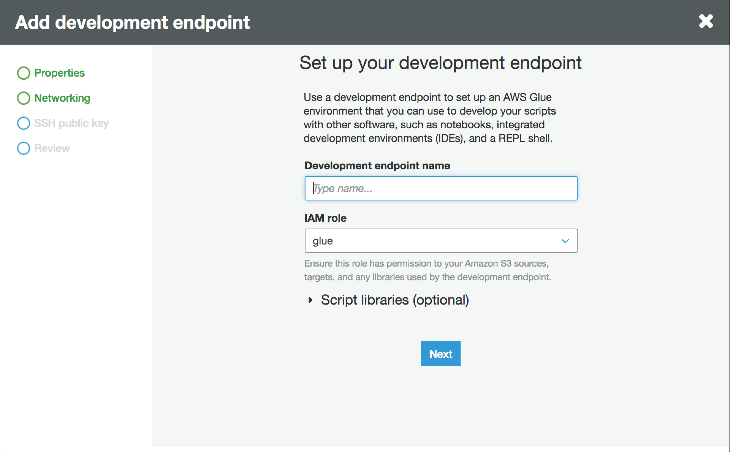Open the Properties step label
Image resolution: width=730 pixels, height=452 pixels.
[59, 73]
